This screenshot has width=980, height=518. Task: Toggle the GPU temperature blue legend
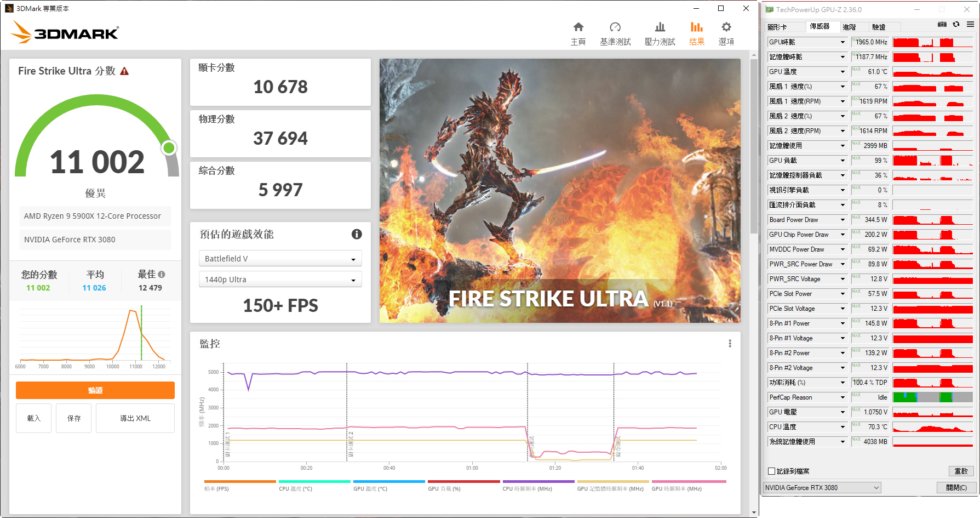(389, 485)
